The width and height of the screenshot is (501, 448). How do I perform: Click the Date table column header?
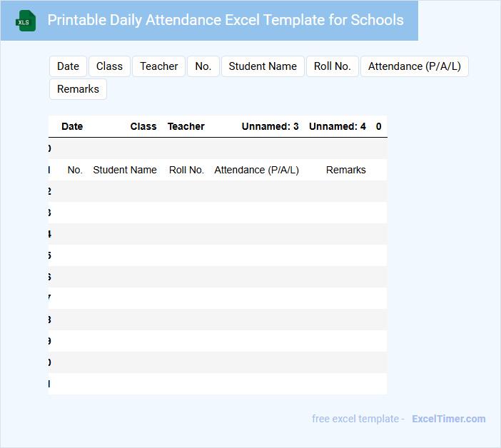click(72, 126)
